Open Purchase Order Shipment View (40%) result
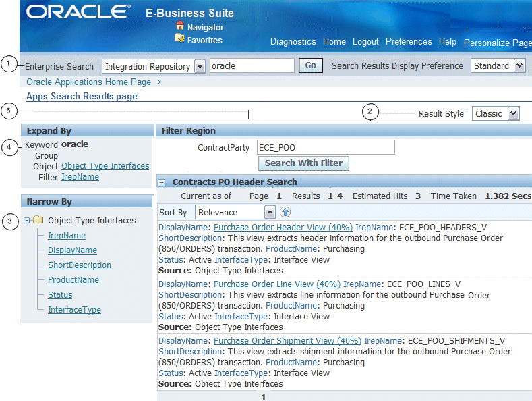532x401 pixels. pos(287,341)
